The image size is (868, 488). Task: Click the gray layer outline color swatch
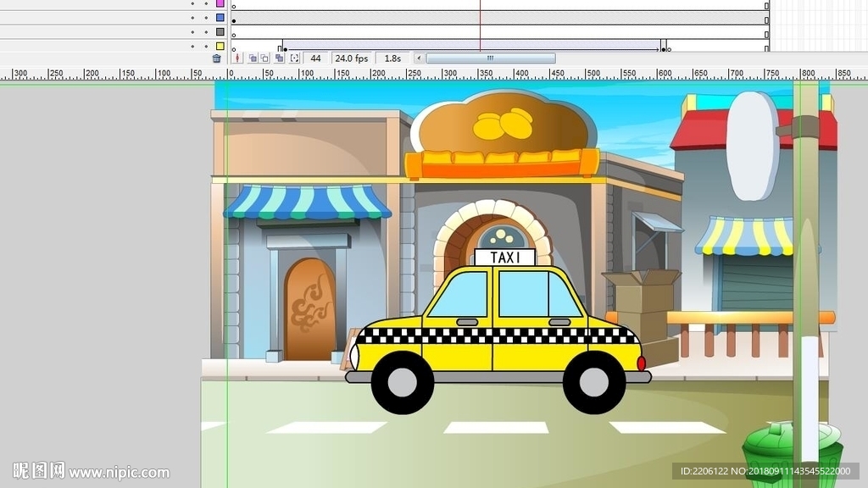pos(220,32)
